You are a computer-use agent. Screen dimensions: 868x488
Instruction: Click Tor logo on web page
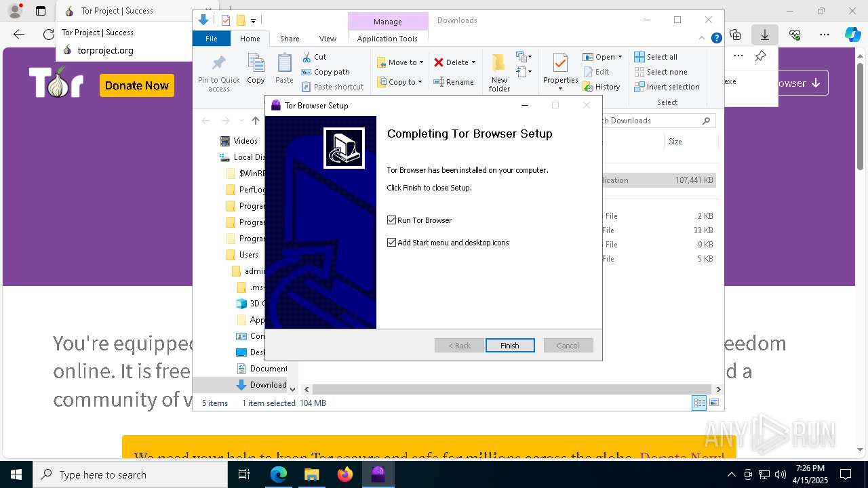click(x=56, y=83)
